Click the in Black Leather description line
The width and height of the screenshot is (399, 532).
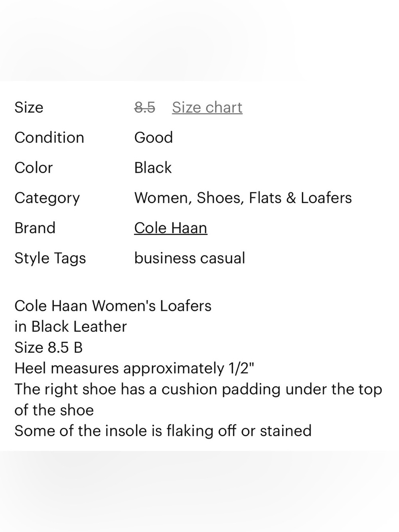(x=71, y=327)
